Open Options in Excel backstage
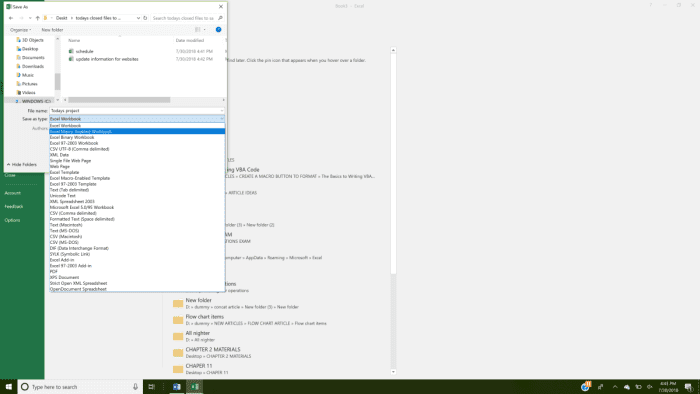700x394 pixels. [x=12, y=220]
